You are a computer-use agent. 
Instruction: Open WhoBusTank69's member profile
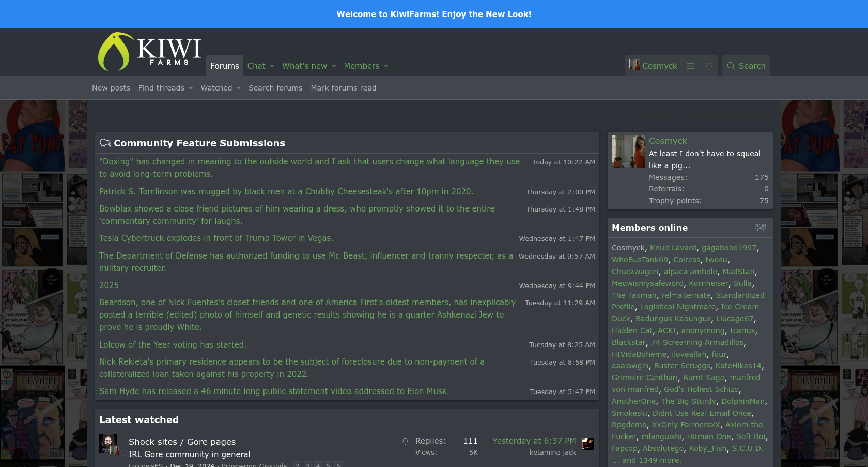(x=640, y=260)
